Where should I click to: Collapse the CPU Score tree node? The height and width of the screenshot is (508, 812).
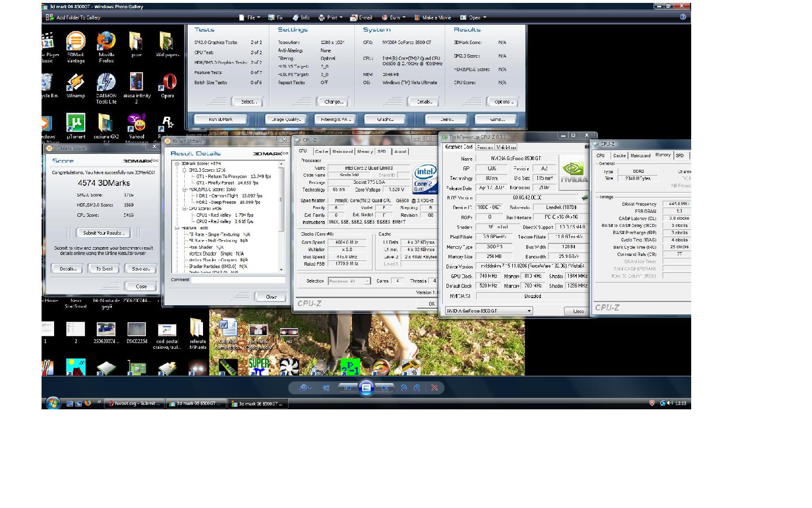(184, 209)
